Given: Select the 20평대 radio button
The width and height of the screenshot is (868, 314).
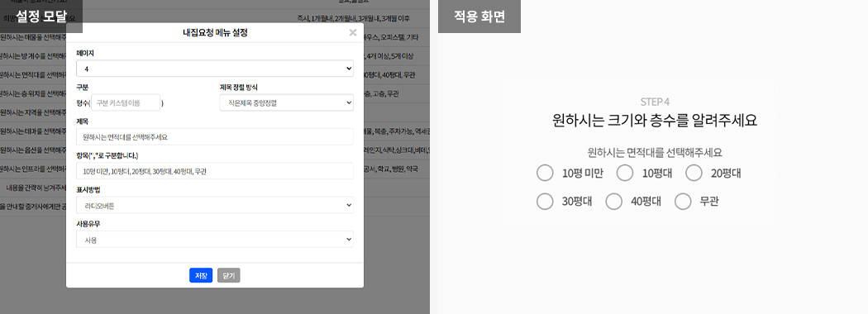Looking at the screenshot, I should pos(694,173).
